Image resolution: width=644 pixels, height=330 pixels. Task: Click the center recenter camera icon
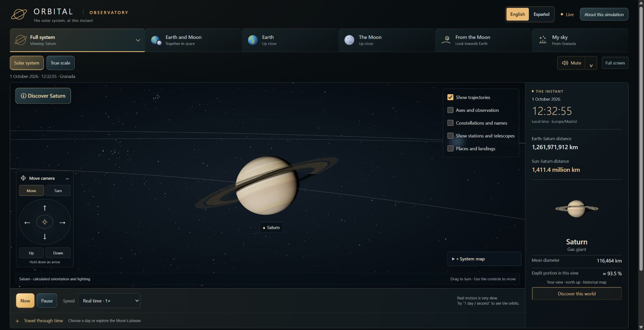click(45, 222)
